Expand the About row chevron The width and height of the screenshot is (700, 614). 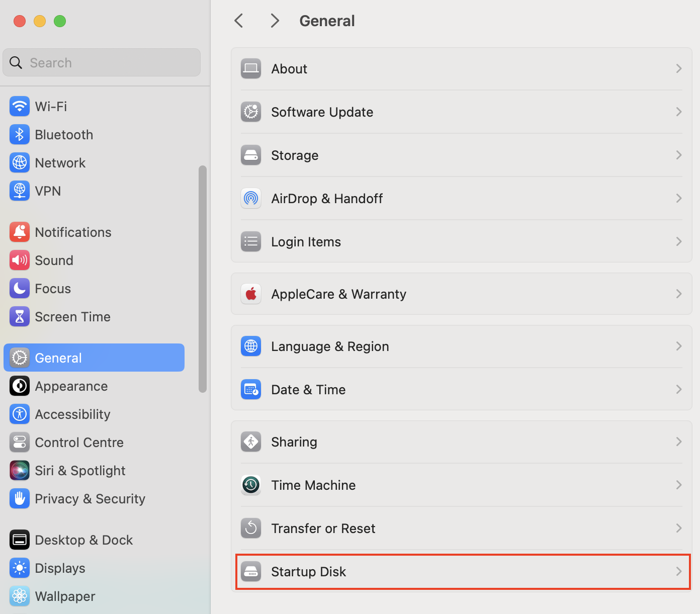(679, 69)
